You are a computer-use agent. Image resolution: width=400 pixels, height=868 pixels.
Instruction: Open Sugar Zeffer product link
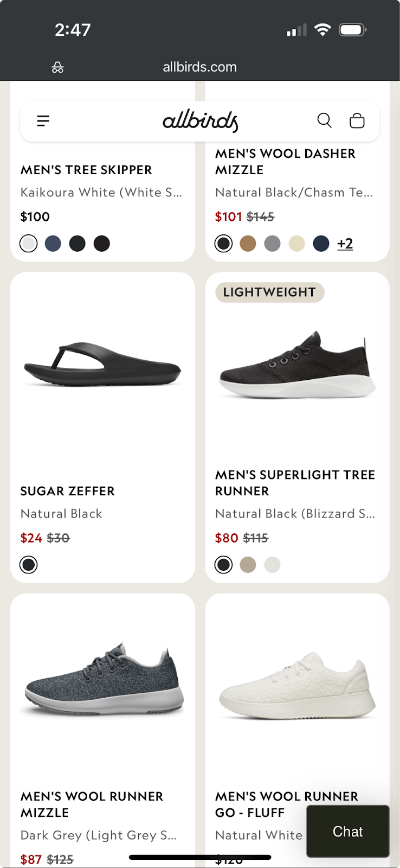pos(67,491)
